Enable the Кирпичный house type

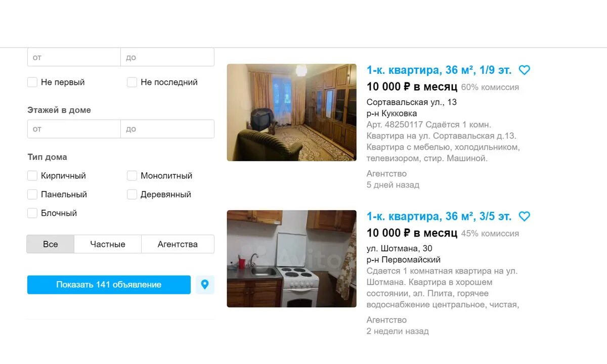point(32,176)
